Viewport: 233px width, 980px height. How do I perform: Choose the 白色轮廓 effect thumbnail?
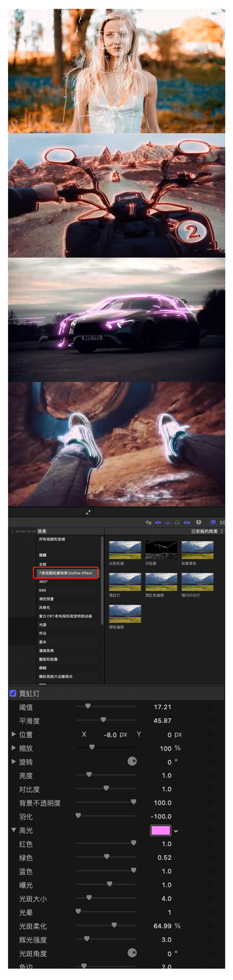click(x=125, y=550)
